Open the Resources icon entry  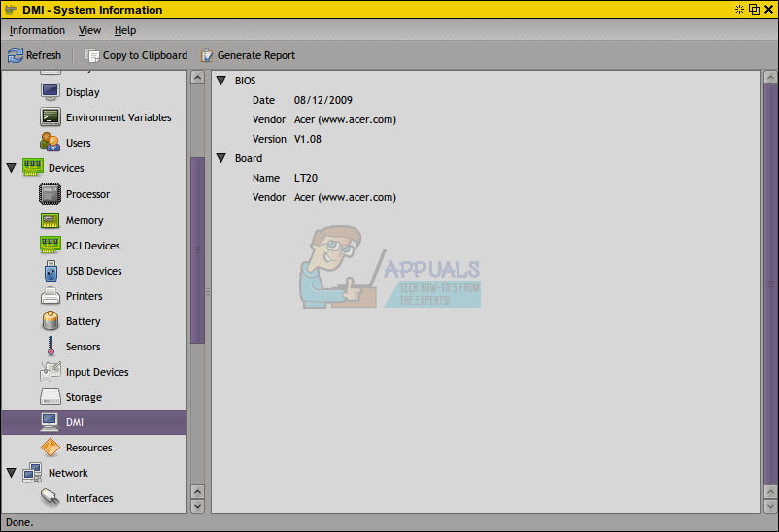pos(51,448)
